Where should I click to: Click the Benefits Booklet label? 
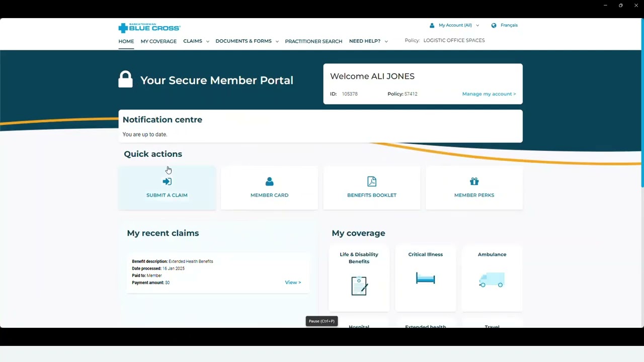[x=372, y=195]
